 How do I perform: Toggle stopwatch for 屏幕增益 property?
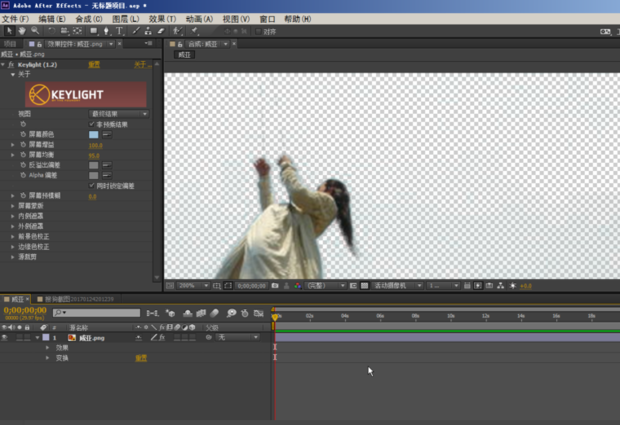click(23, 145)
